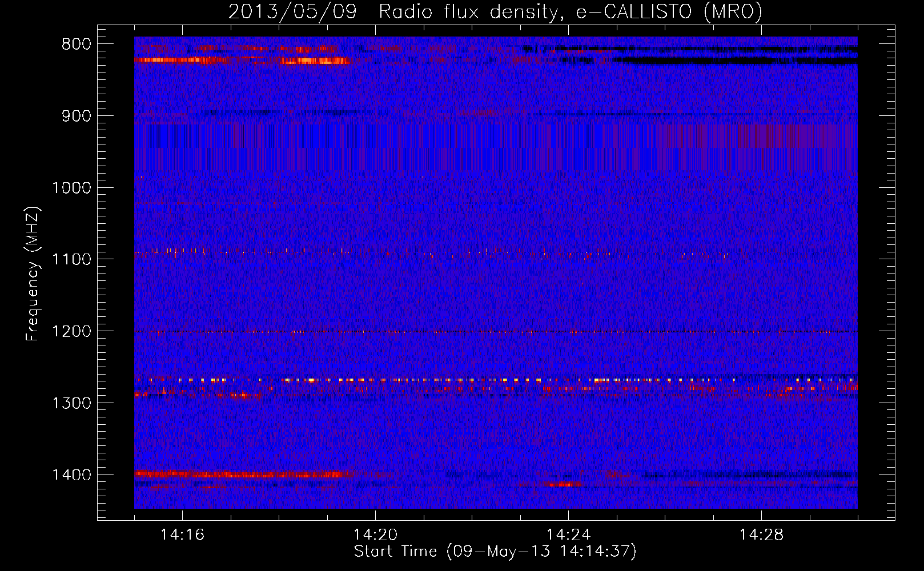Click the 14:16 time tick label
Viewport: 924px width, 571px height.
(183, 535)
